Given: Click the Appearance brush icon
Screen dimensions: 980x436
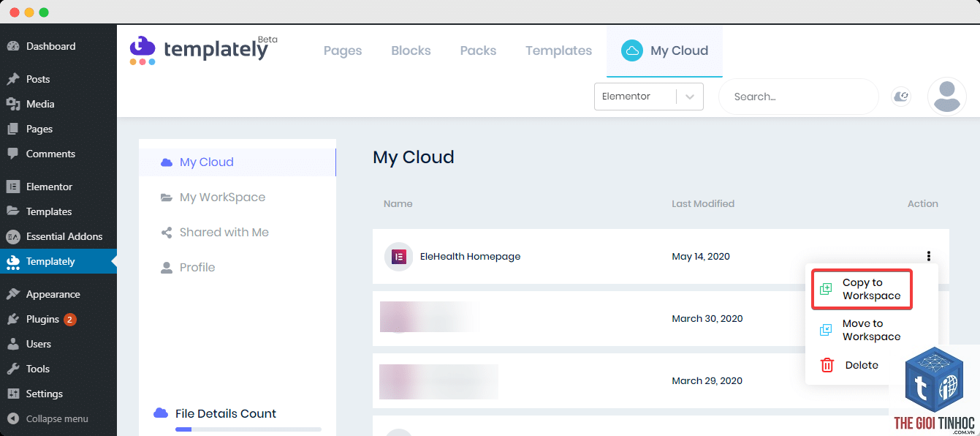Looking at the screenshot, I should tap(13, 294).
